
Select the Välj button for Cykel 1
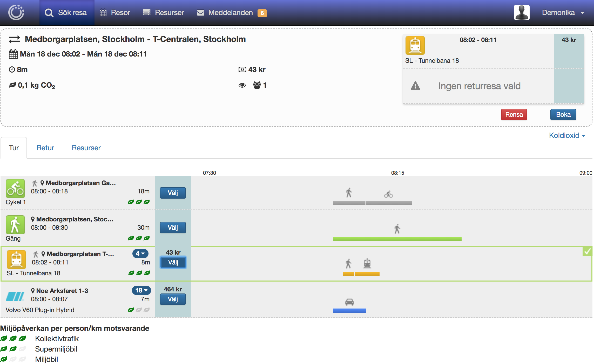coord(173,193)
